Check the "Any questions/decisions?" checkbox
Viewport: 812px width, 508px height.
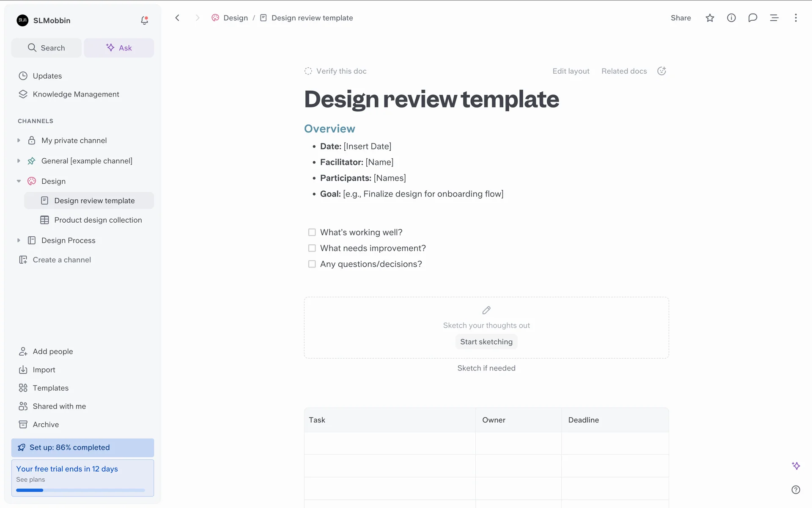pos(312,264)
